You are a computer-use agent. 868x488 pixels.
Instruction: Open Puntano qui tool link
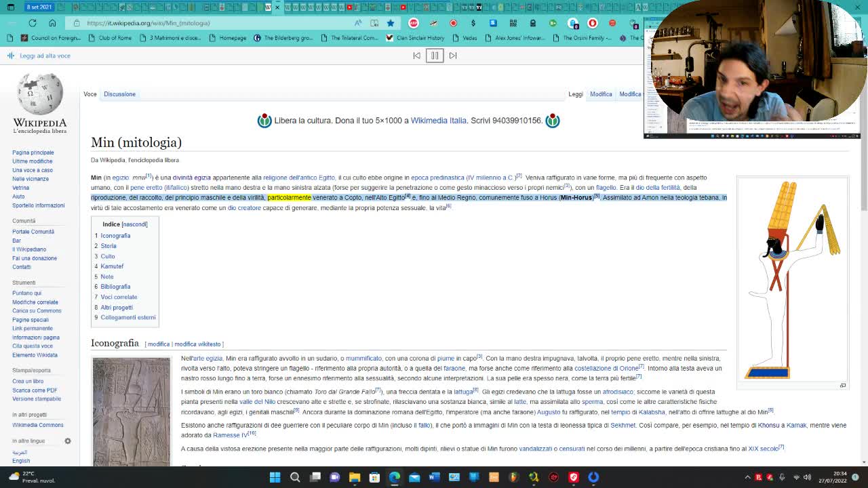[x=26, y=293]
